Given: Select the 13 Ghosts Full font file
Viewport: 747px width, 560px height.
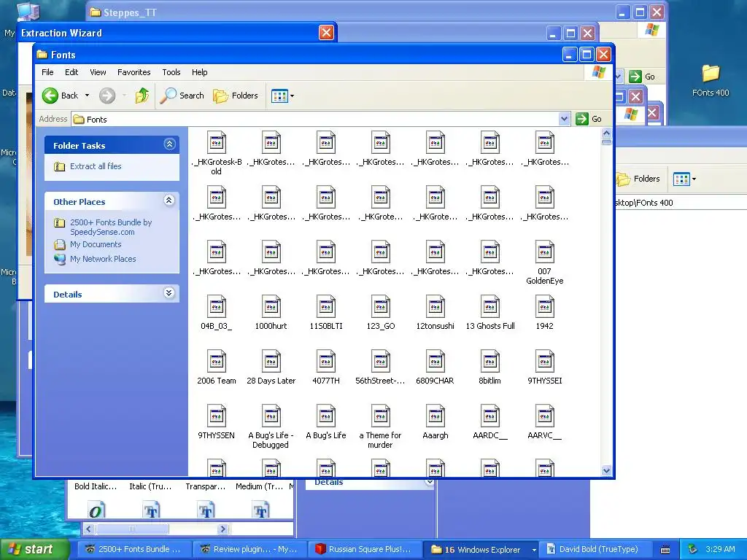Looking at the screenshot, I should (489, 312).
